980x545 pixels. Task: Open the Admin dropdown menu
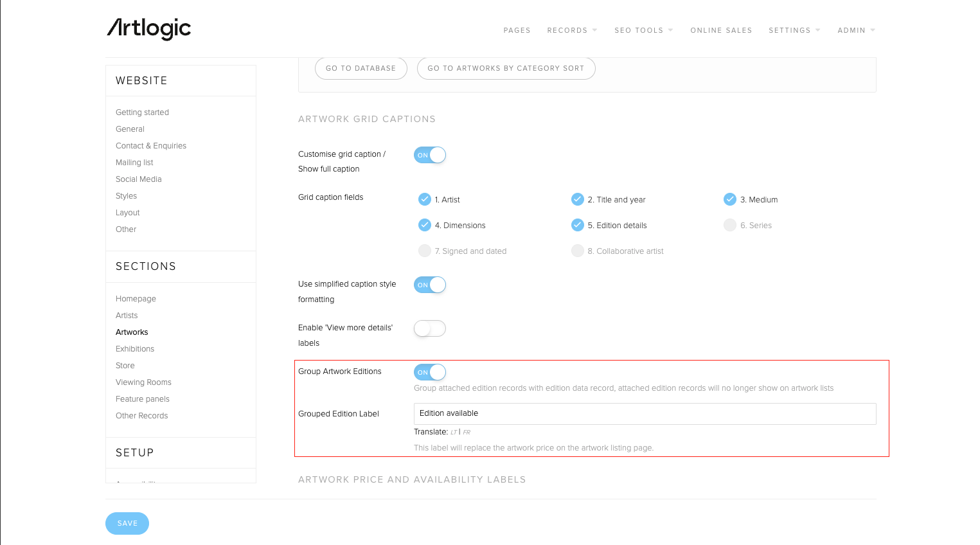point(856,30)
